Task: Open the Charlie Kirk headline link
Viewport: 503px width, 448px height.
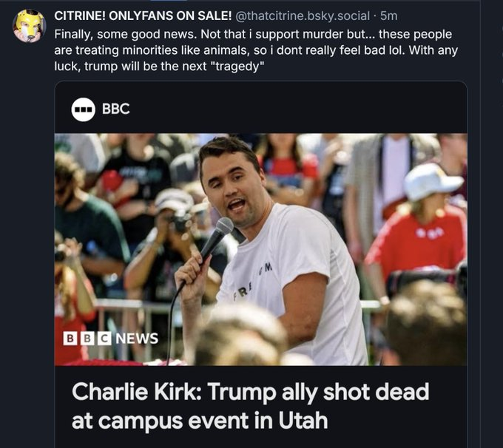Action: 250,406
